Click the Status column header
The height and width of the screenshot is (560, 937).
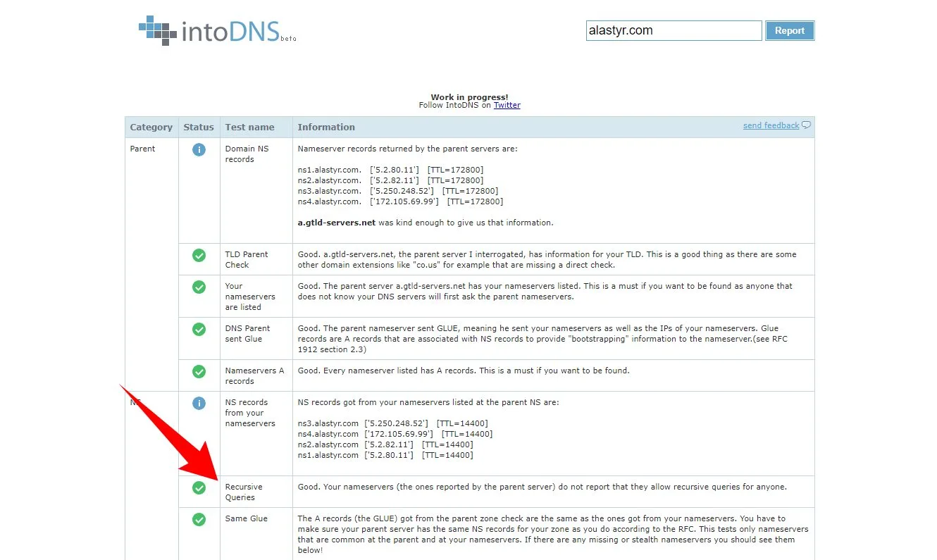[x=198, y=127]
